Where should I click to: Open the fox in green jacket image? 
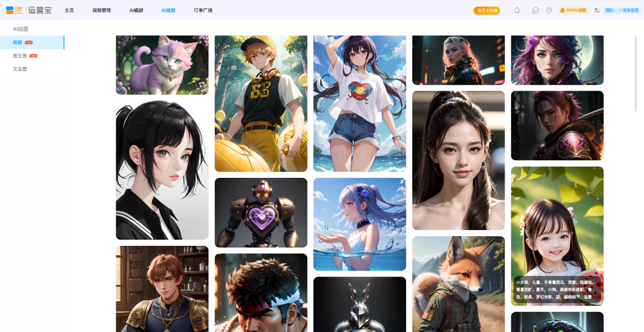click(458, 284)
